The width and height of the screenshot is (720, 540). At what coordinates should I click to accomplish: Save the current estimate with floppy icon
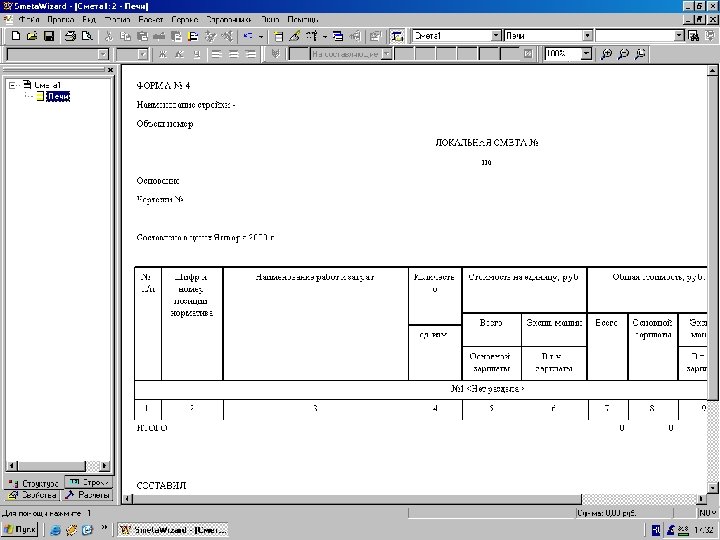[49, 36]
